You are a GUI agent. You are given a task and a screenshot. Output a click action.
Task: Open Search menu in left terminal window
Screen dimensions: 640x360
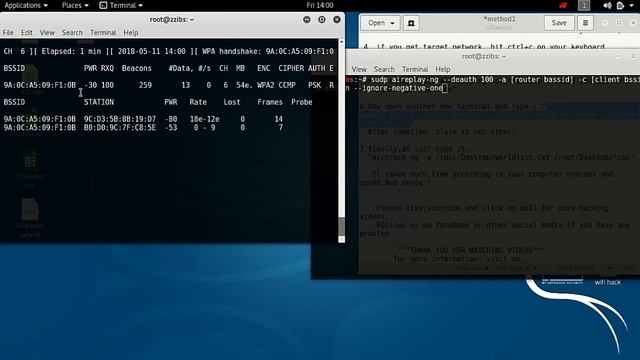coord(72,33)
